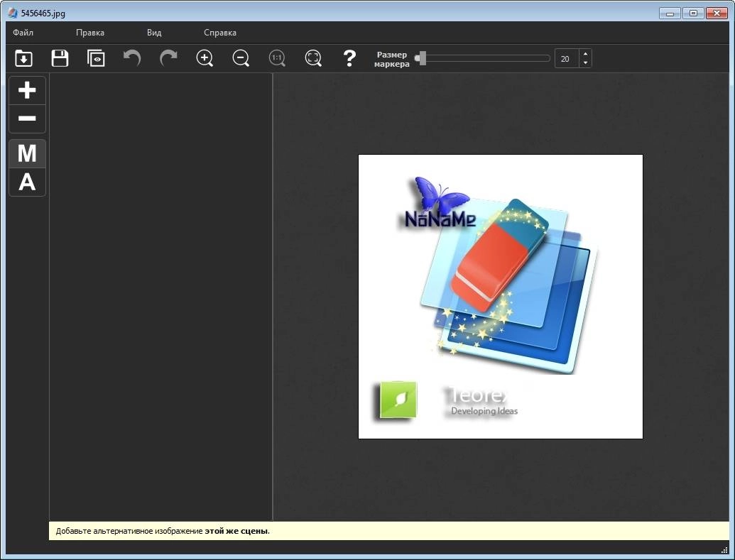735x560 pixels.
Task: Decrease marker size with down arrow
Action: (585, 63)
